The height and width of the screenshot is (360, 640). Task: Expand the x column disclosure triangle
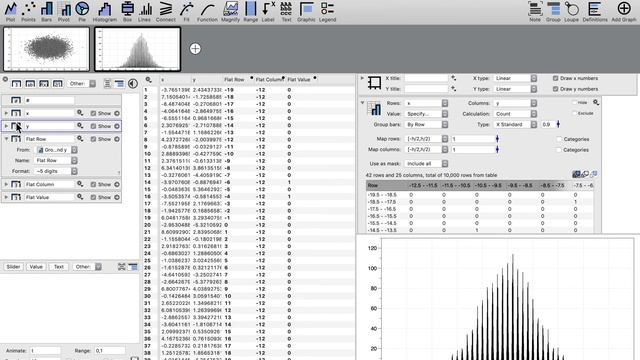[x=6, y=113]
